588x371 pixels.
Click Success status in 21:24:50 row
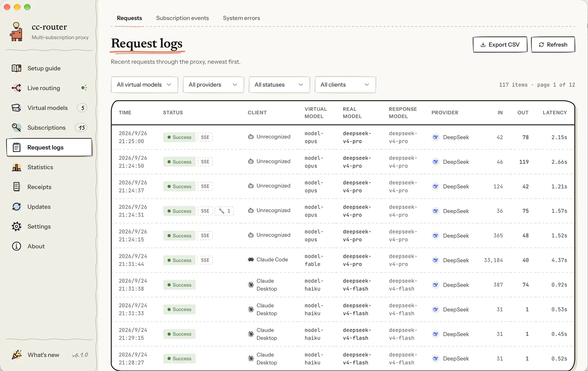coord(179,162)
